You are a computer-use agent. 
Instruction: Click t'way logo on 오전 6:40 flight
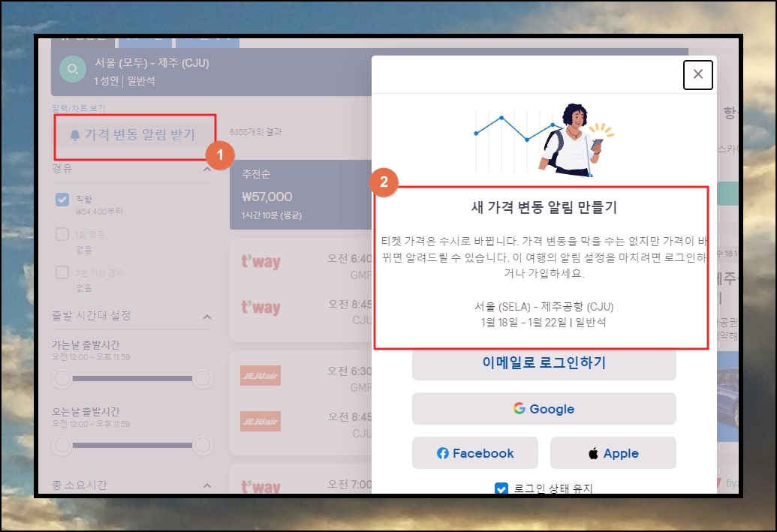[x=261, y=261]
